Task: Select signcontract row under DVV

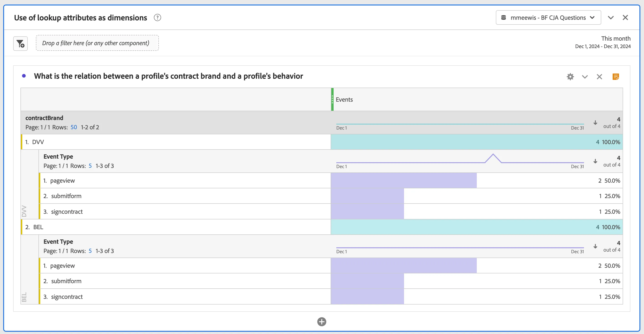Action: pos(185,212)
